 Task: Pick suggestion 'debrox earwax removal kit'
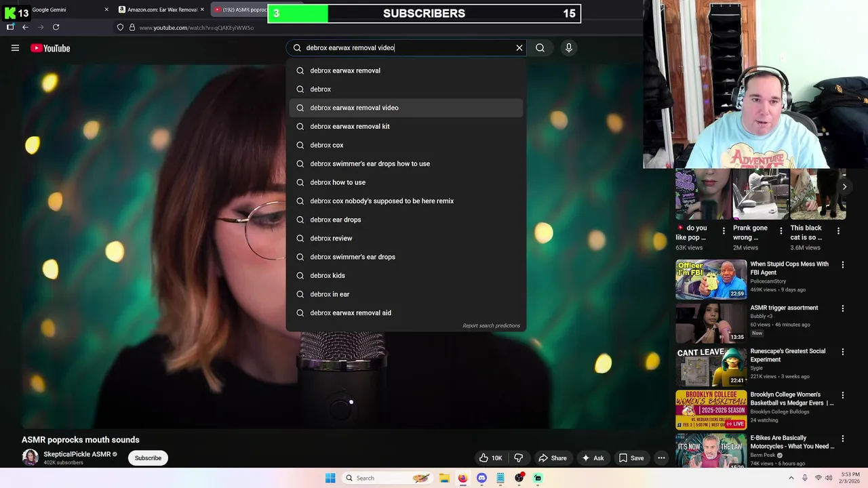[406, 126]
